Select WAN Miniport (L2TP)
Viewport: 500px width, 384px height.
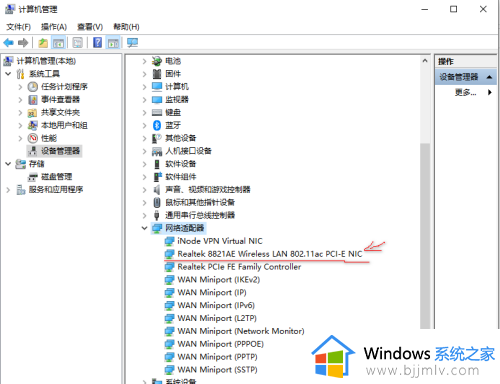tap(217, 318)
